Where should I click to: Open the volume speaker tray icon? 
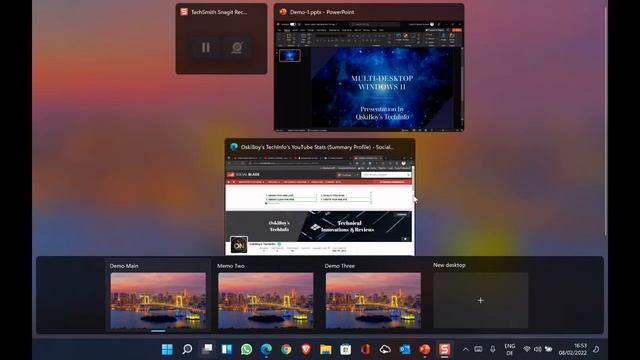538,349
